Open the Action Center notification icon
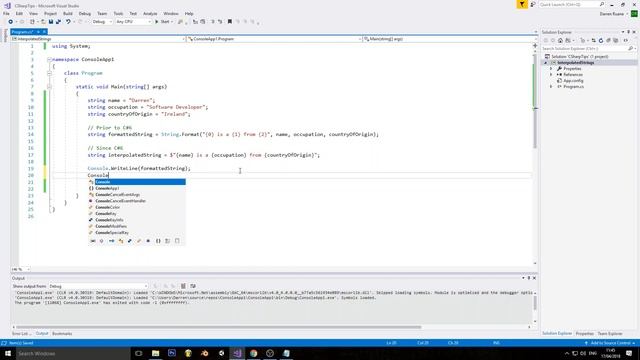Image resolution: width=640 pixels, height=360 pixels. 629,353
